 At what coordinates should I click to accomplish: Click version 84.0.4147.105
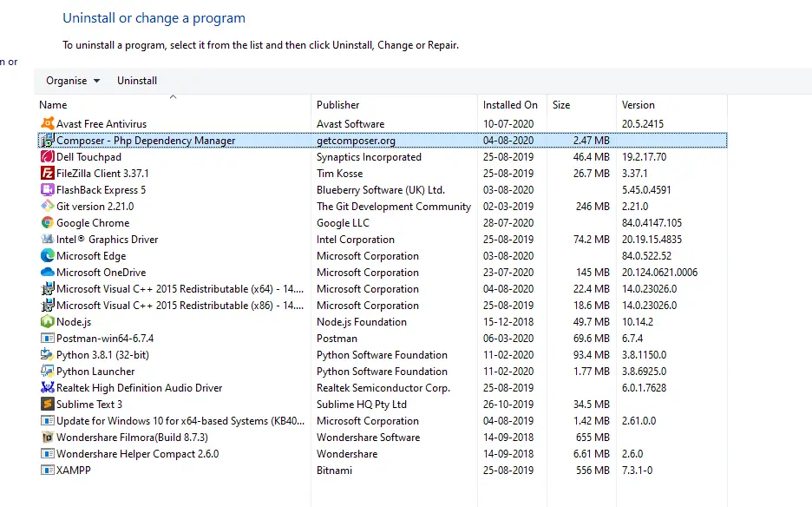[652, 223]
